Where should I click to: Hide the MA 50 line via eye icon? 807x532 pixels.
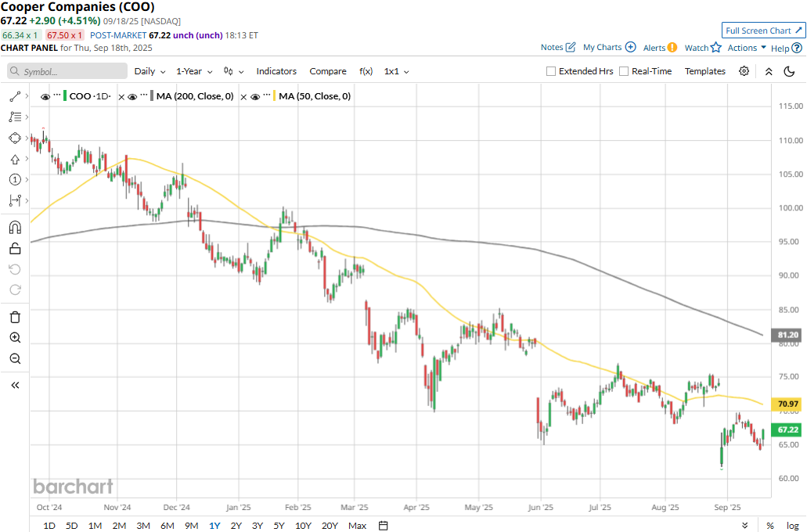click(254, 97)
